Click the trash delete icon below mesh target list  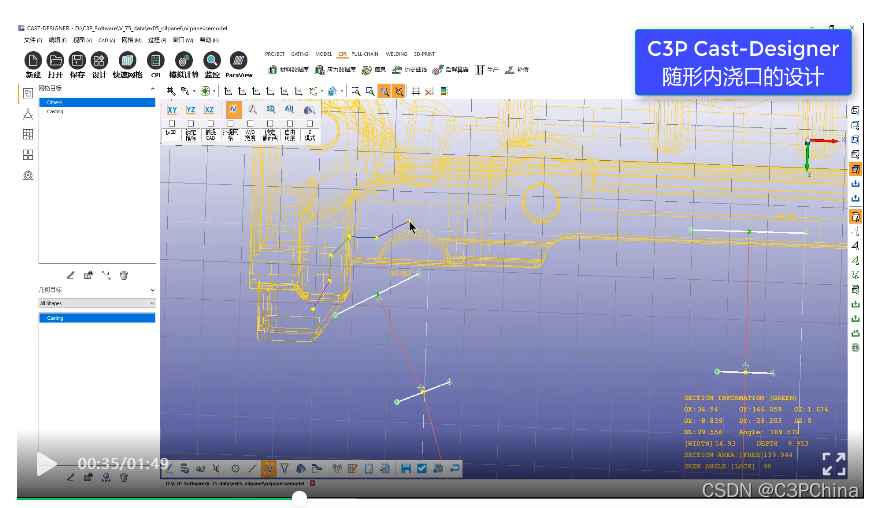124,275
